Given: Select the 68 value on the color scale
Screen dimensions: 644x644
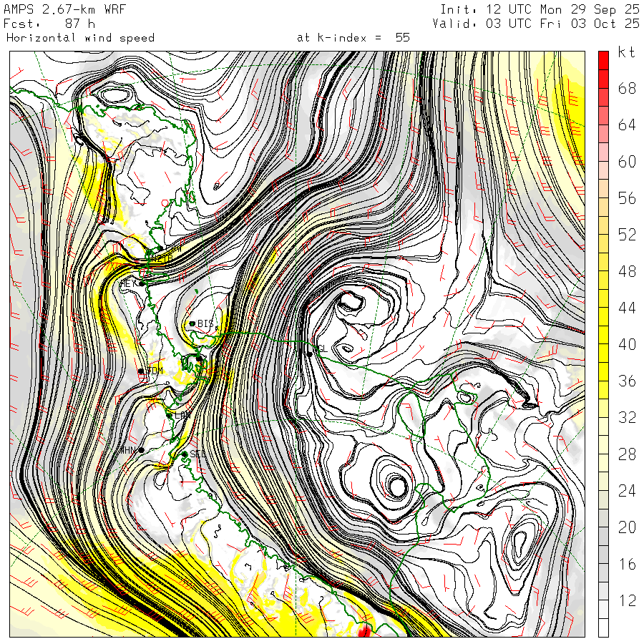Looking at the screenshot, I should (627, 88).
